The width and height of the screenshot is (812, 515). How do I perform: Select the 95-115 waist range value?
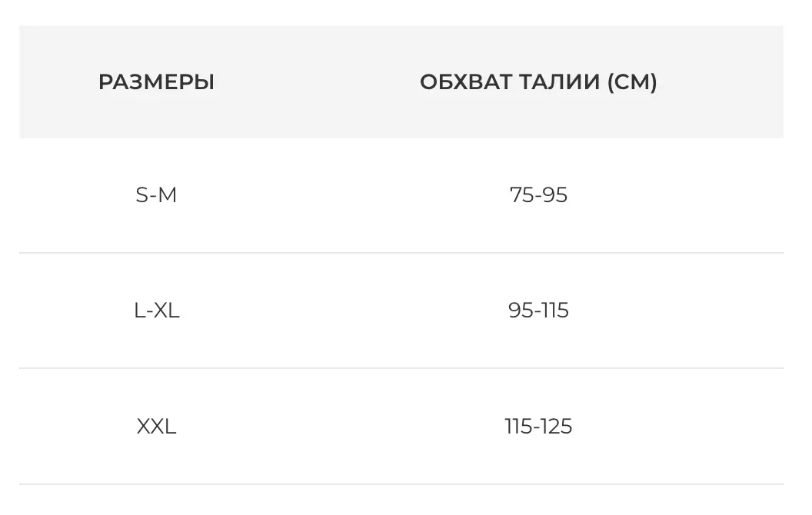pyautogui.click(x=538, y=311)
